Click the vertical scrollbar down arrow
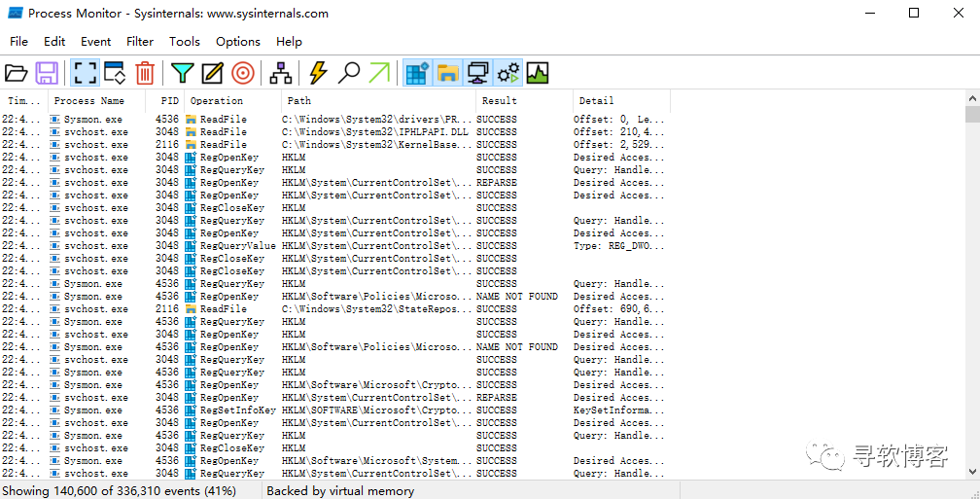The width and height of the screenshot is (980, 499). point(972,472)
